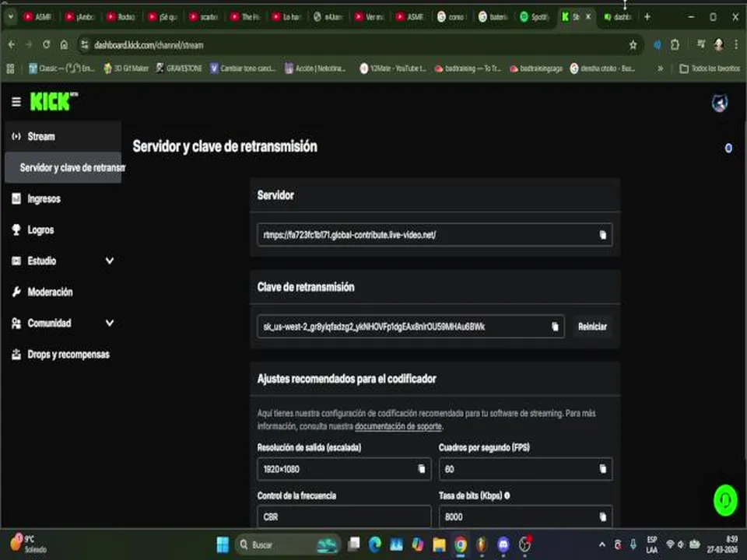Copy the 1920×1080 resolution value
747x560 pixels.
point(422,469)
